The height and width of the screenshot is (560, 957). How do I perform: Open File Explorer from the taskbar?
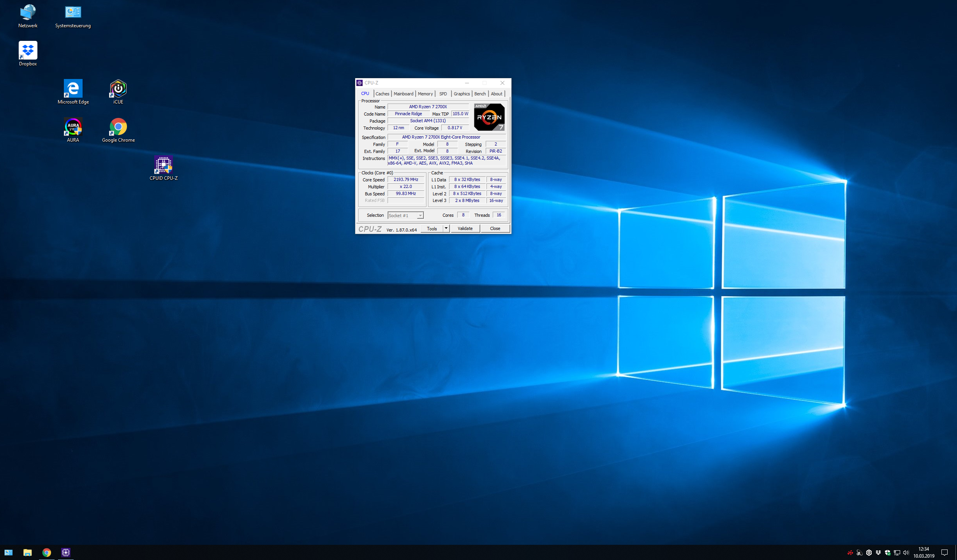click(x=27, y=552)
